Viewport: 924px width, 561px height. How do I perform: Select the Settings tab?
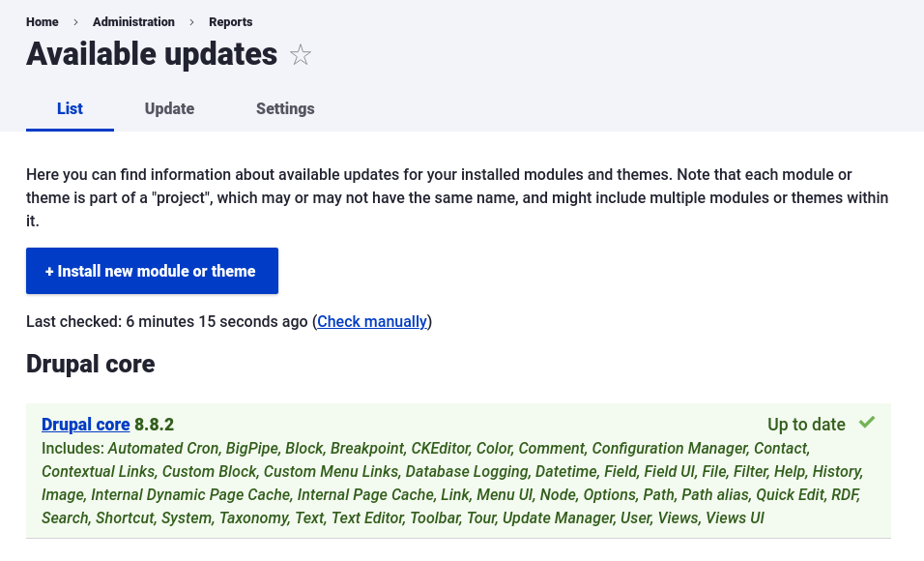point(285,108)
